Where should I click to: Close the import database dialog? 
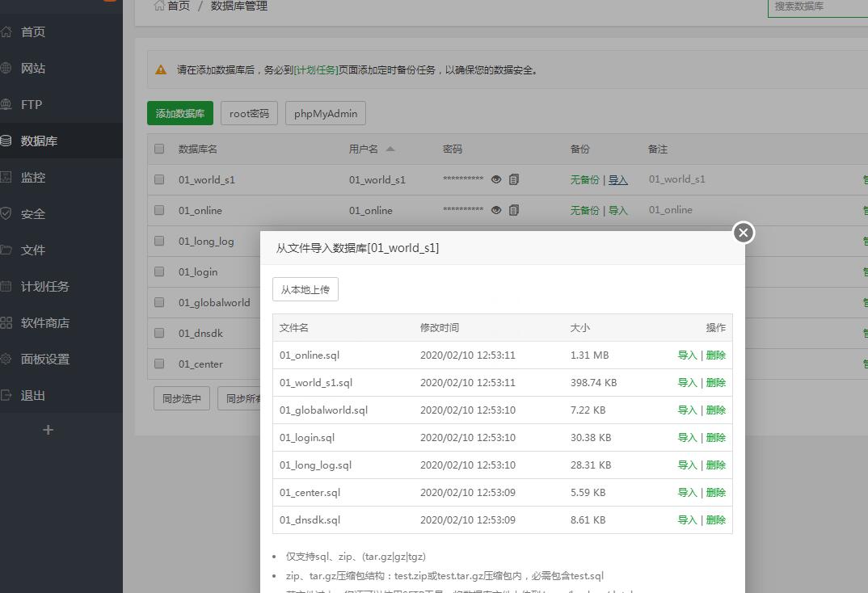743,233
